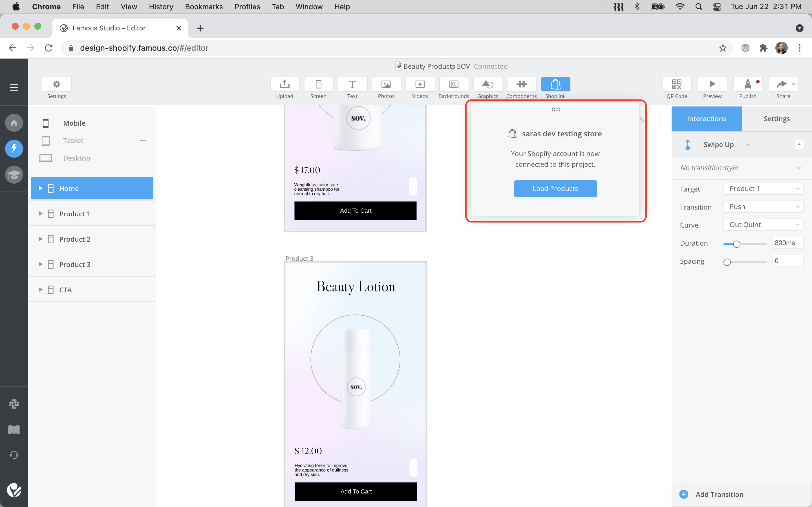812x507 pixels.
Task: Open the Shoplink tool
Action: click(x=555, y=84)
